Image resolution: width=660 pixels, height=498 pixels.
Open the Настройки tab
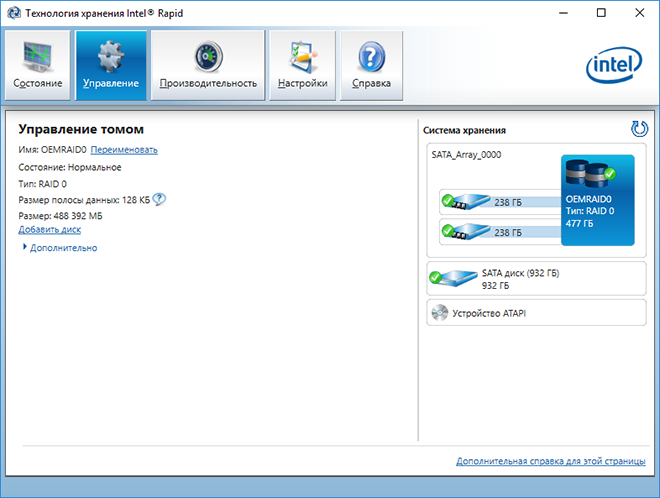click(302, 65)
